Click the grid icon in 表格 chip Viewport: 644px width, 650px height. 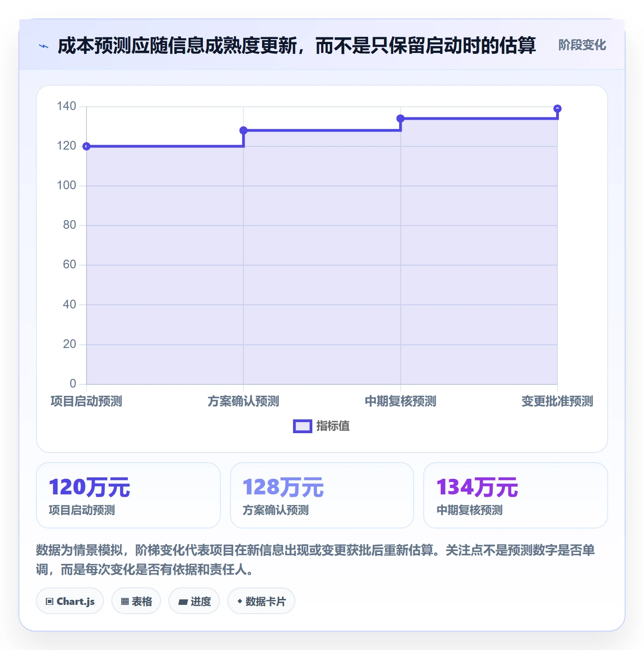pos(125,602)
